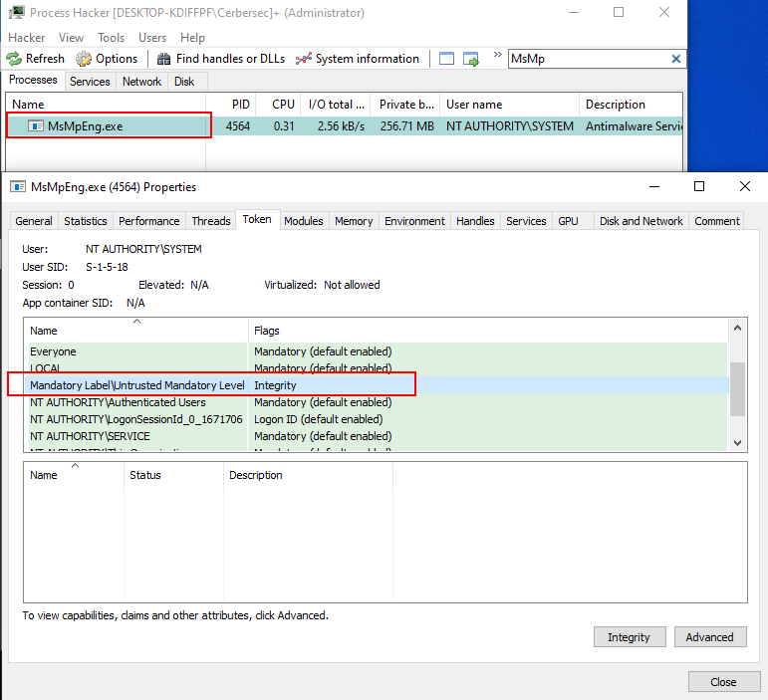Open System information graph icon
Image resolution: width=768 pixels, height=700 pixels.
coord(303,59)
